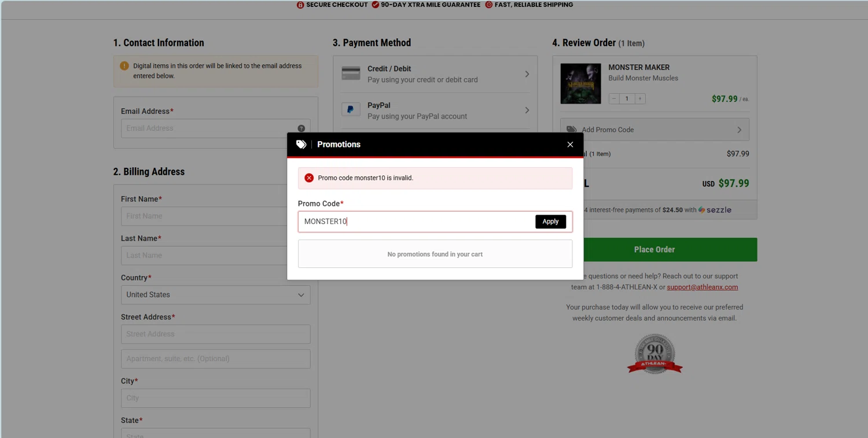This screenshot has width=868, height=438.
Task: Click the '3. Payment Method' heading
Action: click(x=372, y=43)
